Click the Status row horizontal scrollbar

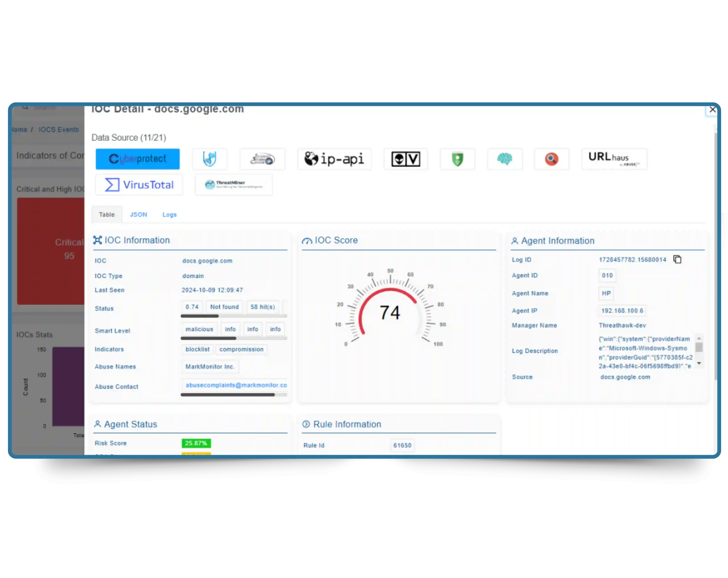200,316
